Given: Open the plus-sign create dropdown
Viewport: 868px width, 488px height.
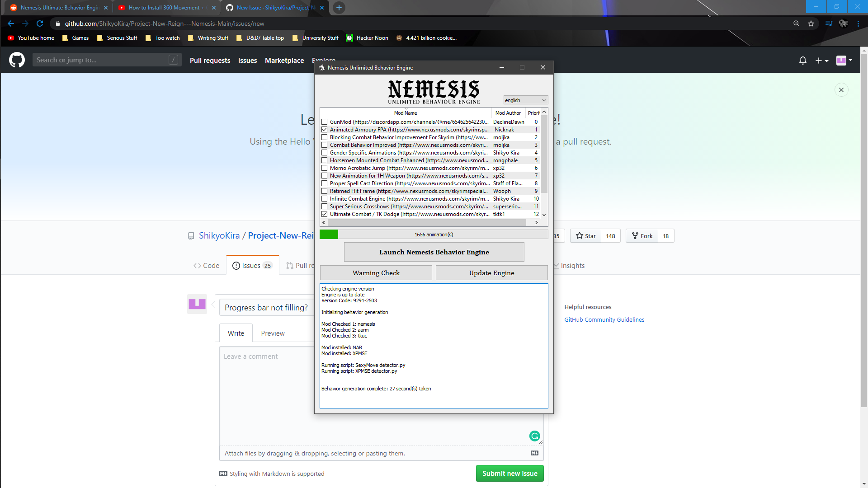Looking at the screenshot, I should coord(822,60).
